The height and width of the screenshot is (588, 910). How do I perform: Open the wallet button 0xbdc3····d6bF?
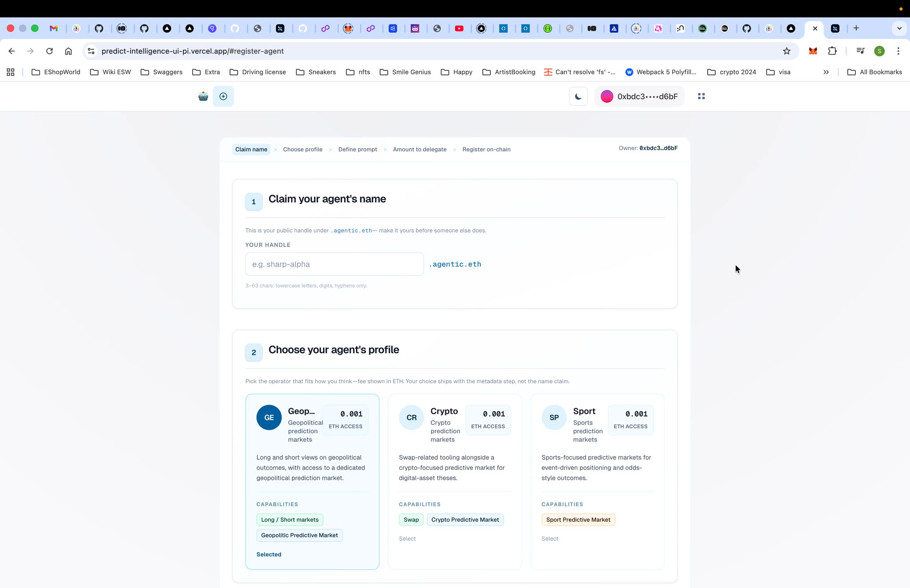pyautogui.click(x=639, y=96)
